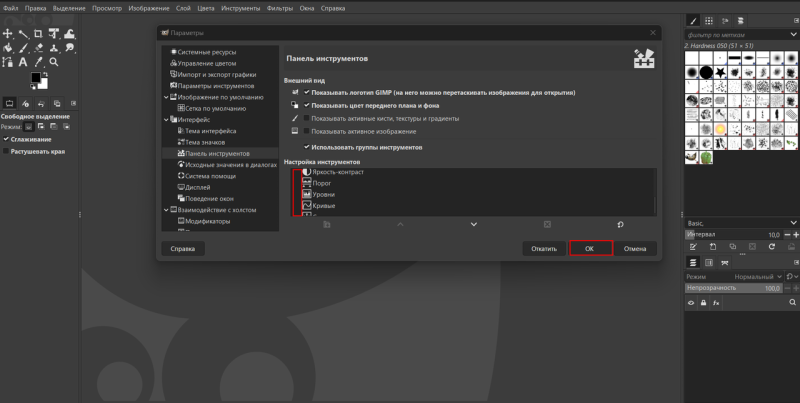Move selected tool up in list

pos(400,224)
